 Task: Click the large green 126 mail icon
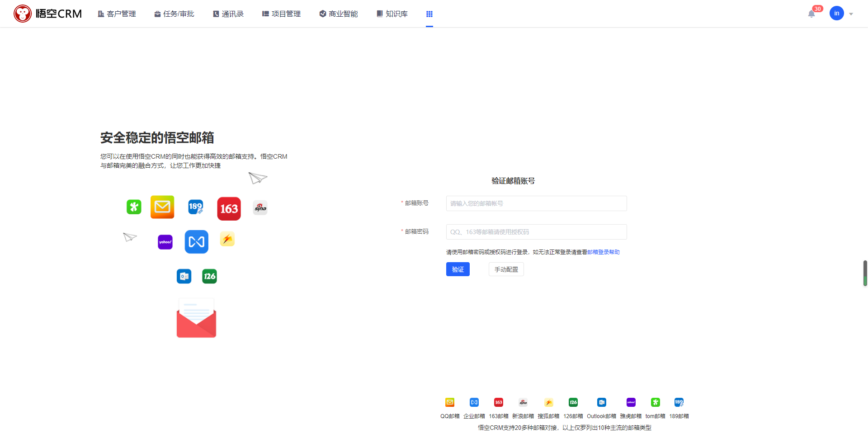tap(210, 276)
